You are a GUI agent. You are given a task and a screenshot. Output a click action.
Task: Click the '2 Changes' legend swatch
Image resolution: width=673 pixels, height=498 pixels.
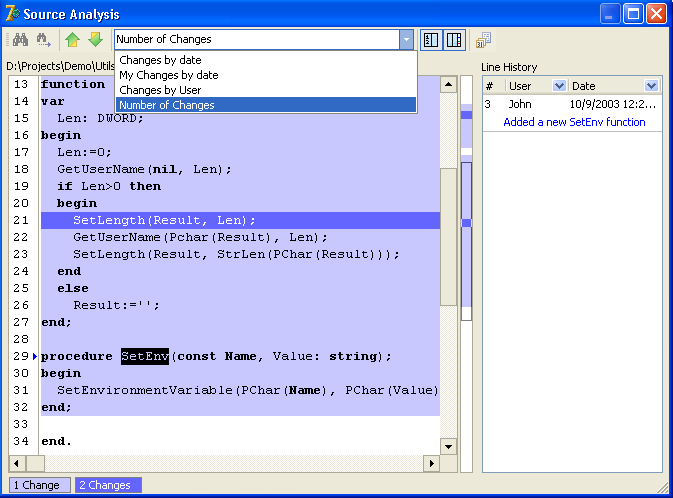108,485
